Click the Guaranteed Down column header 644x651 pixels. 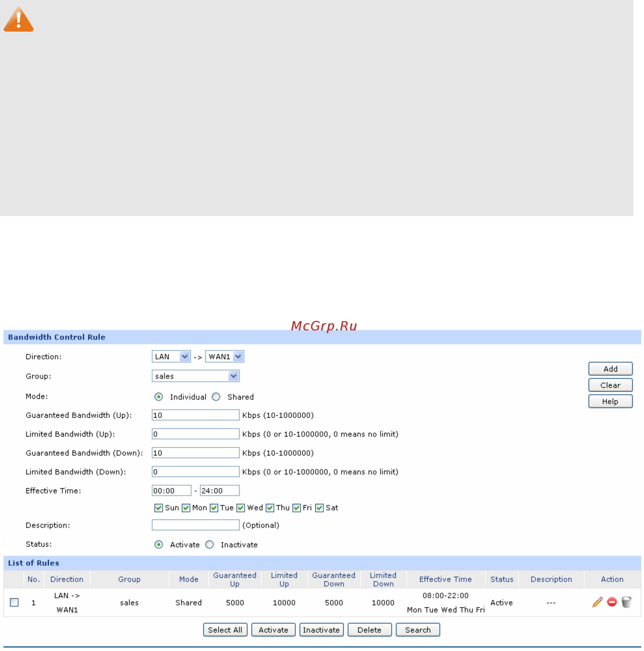(x=334, y=579)
